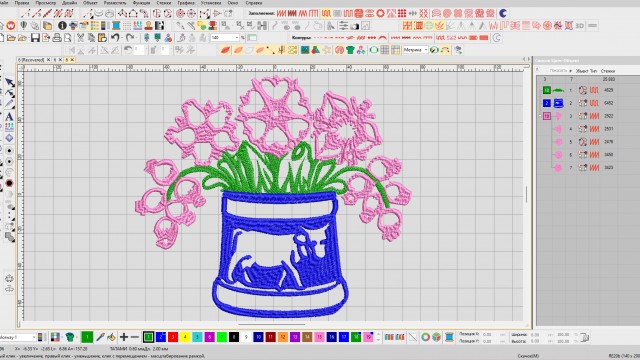640x360 pixels.
Task: Select green object row 1 in list
Action: [x=588, y=90]
